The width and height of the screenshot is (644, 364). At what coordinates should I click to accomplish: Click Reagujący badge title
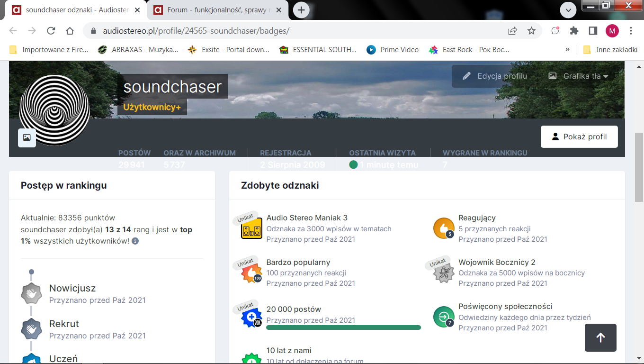pos(477,218)
